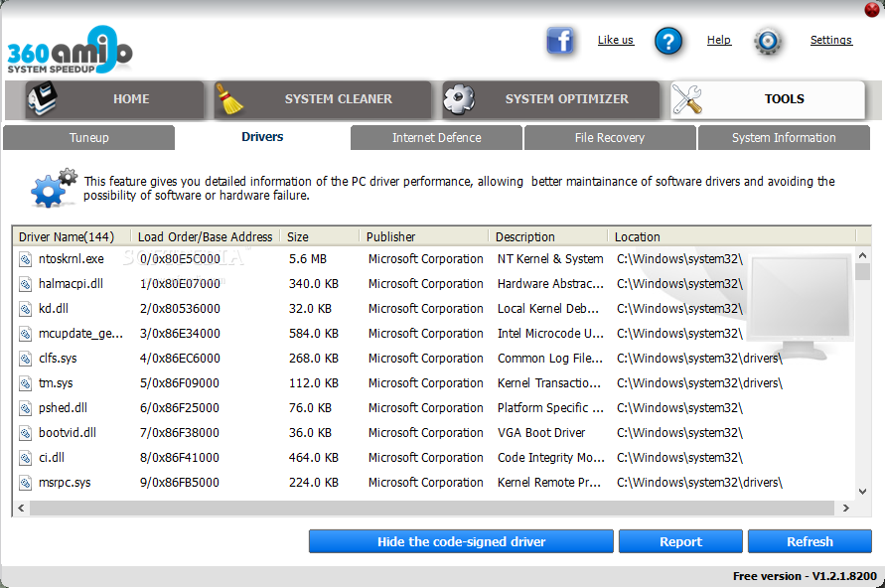Viewport: 885px width, 588px height.
Task: Click the file icon beside tm.sys
Action: coord(26,383)
